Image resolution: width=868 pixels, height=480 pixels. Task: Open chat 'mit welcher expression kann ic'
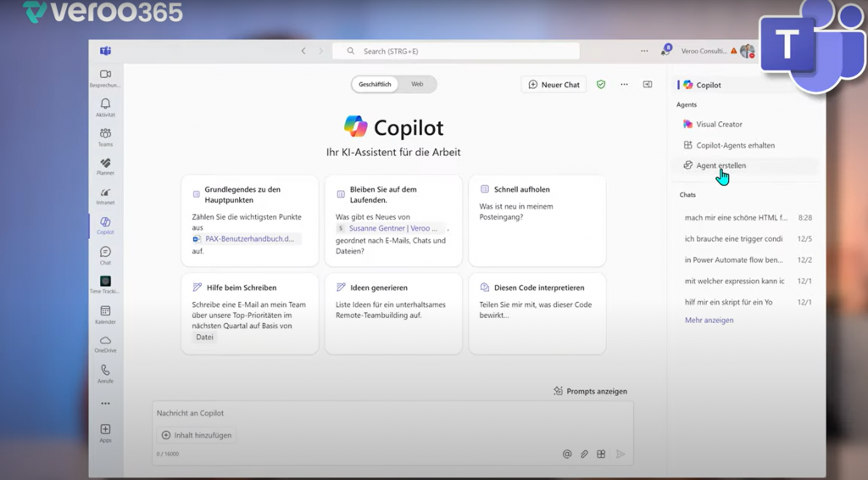pos(748,281)
